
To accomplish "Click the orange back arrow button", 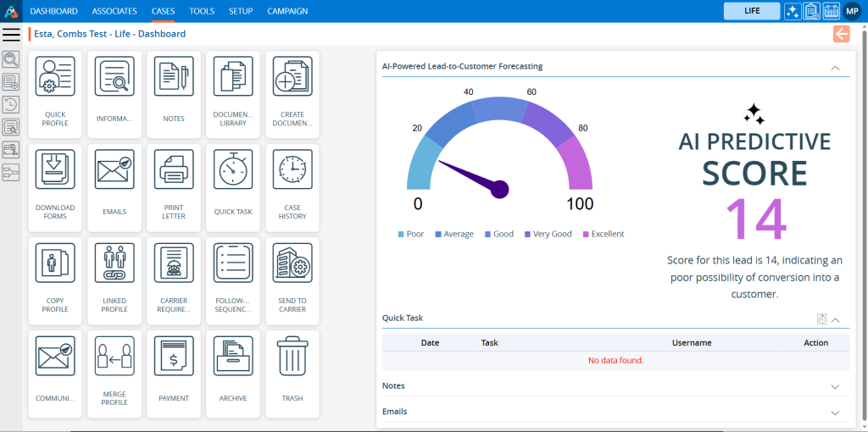I will pos(841,34).
